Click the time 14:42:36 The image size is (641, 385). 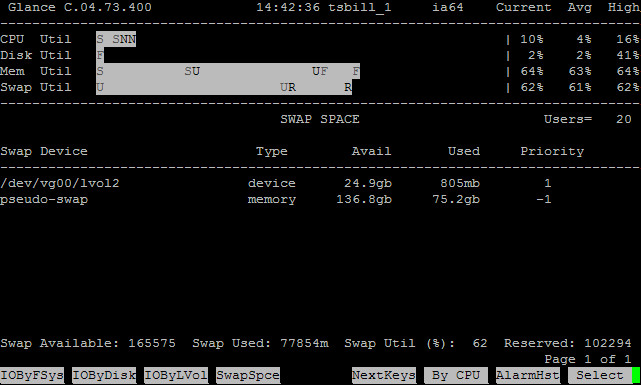point(288,7)
